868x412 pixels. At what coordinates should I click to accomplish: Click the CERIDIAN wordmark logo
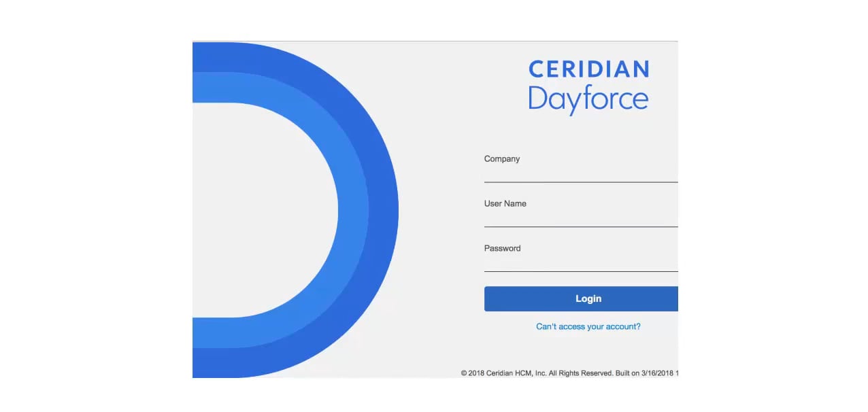pos(588,69)
